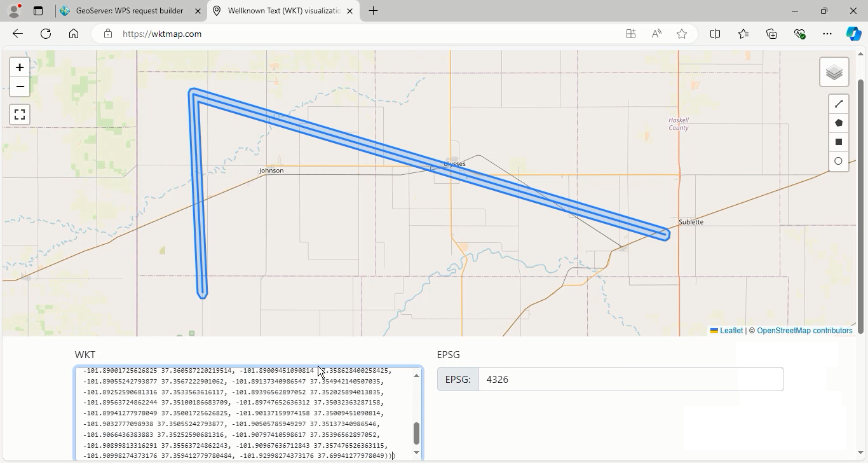Select the draw polygon tool
The width and height of the screenshot is (868, 463).
[838, 123]
